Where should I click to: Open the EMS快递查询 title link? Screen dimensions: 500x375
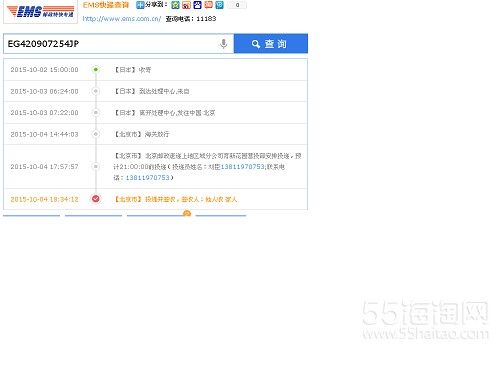click(106, 5)
